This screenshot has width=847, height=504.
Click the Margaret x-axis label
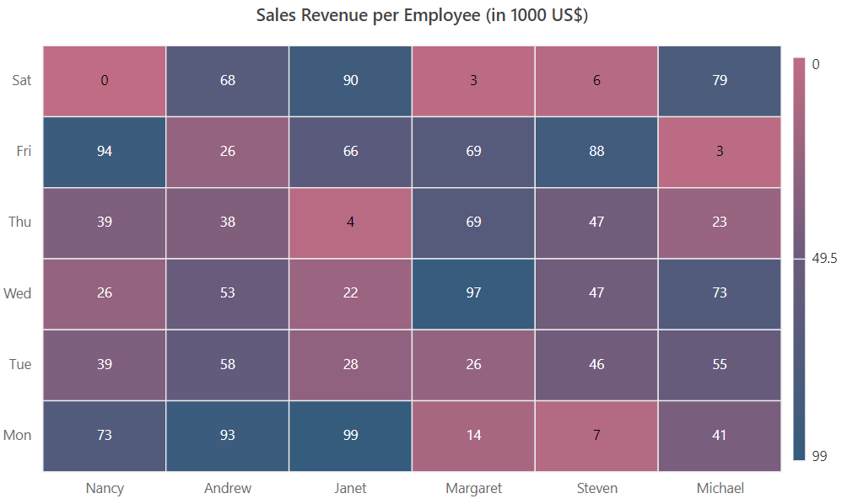coord(474,488)
